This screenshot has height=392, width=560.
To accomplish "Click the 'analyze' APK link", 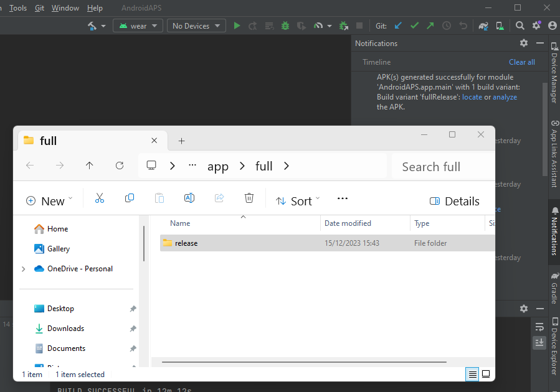I will [505, 97].
